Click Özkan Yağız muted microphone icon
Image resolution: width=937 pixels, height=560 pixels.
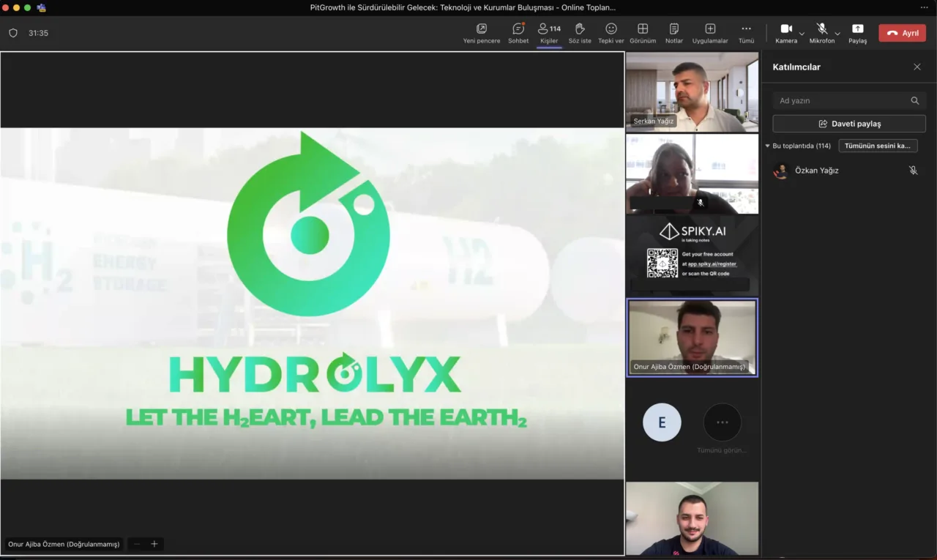pyautogui.click(x=914, y=171)
